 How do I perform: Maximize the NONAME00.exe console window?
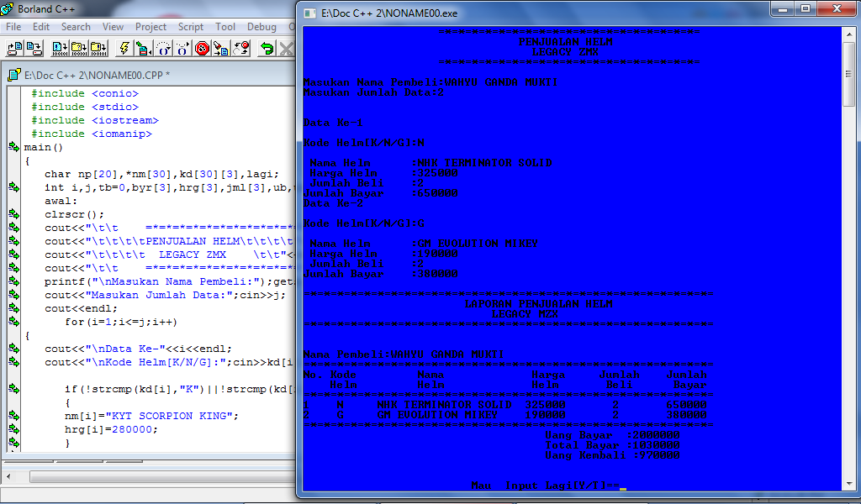pyautogui.click(x=806, y=8)
